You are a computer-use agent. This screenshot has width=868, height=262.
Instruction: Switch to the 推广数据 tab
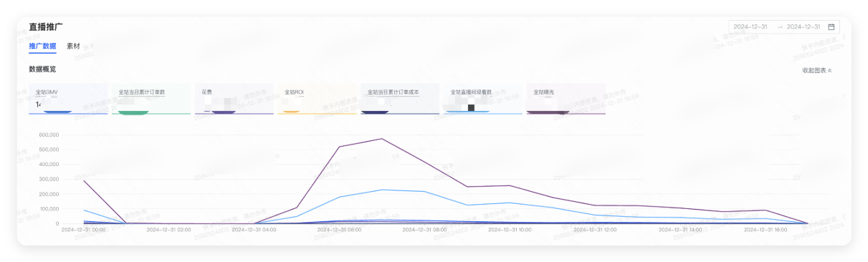[x=42, y=46]
